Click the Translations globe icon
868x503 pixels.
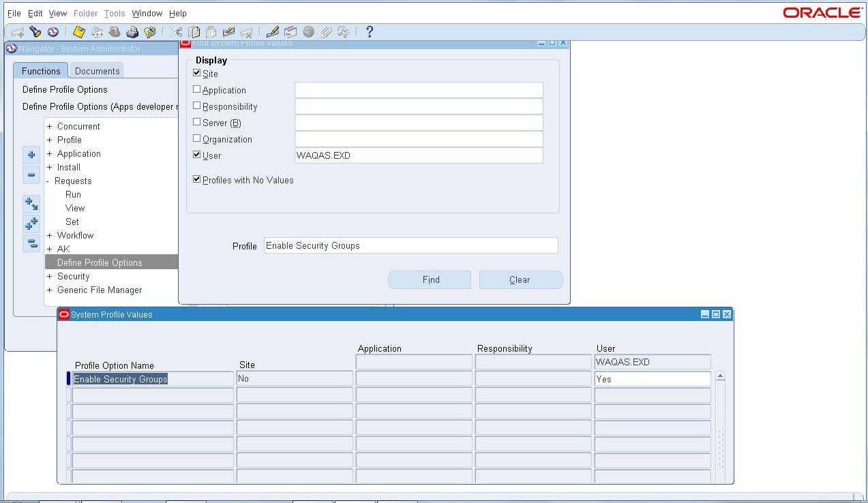point(308,31)
